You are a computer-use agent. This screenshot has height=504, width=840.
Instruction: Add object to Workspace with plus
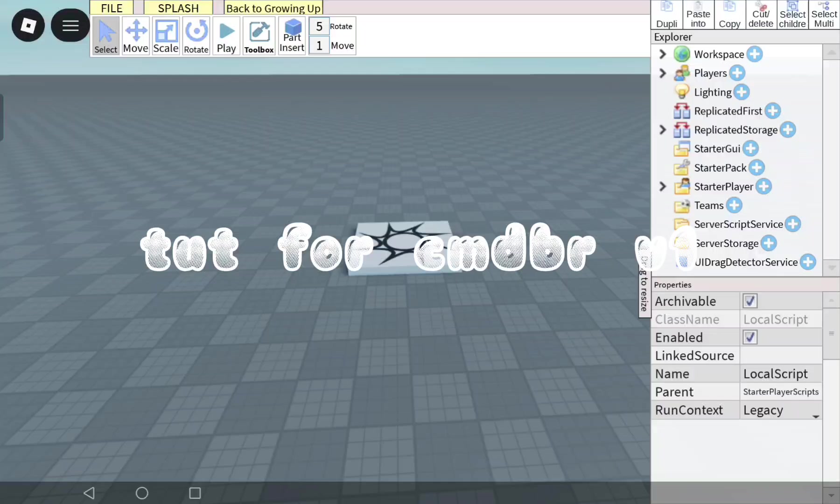[x=755, y=54]
